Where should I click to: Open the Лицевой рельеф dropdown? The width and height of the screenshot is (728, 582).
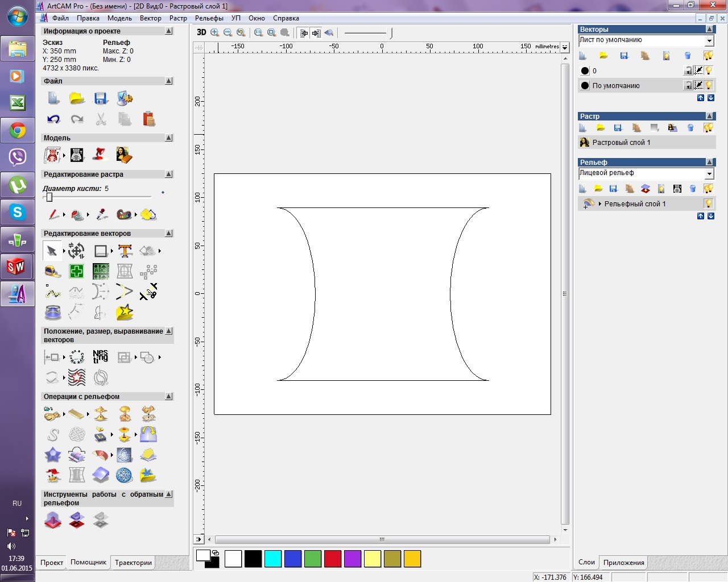coord(709,173)
